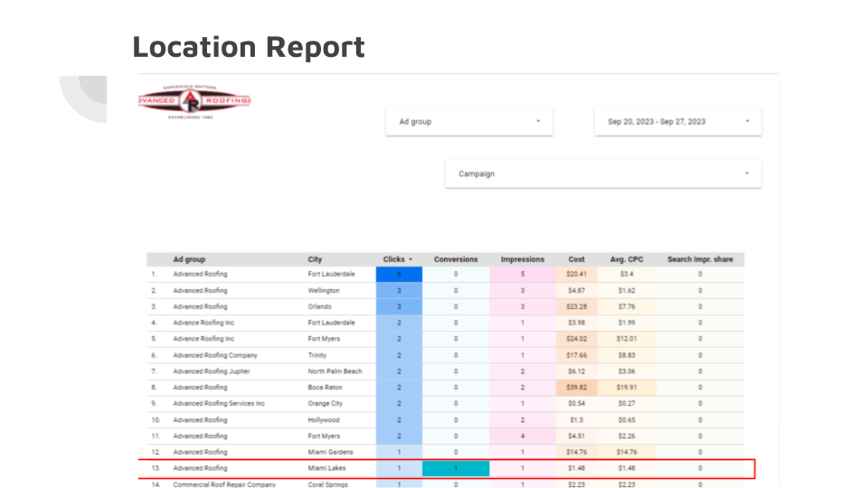Click the $24.02 cost cell
This screenshot has height=488, width=868.
[x=576, y=339]
